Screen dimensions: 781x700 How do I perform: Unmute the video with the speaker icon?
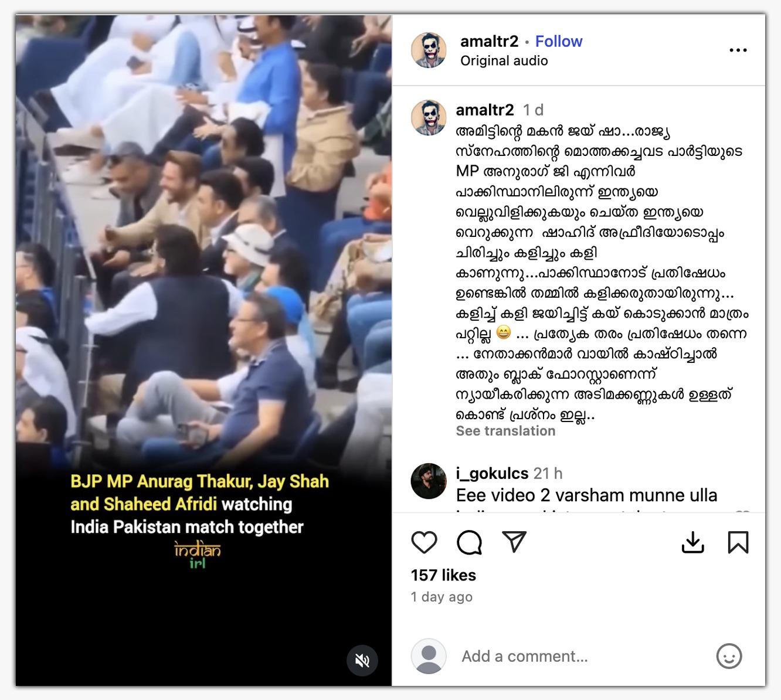(362, 661)
